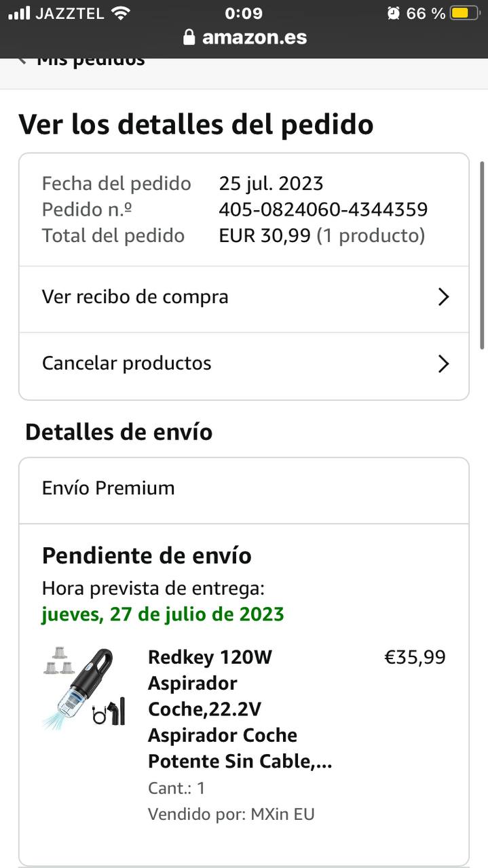488x868 pixels.
Task: Tap the product price €35,99
Action: pos(415,657)
